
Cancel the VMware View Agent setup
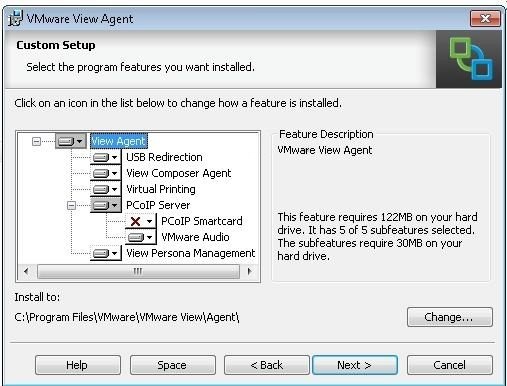tap(450, 365)
